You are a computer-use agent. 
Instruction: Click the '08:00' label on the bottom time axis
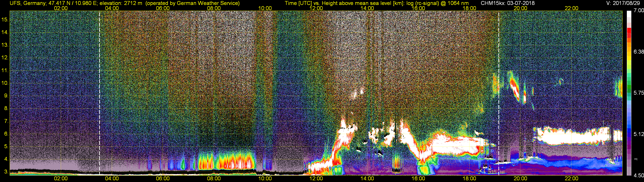pyautogui.click(x=214, y=179)
